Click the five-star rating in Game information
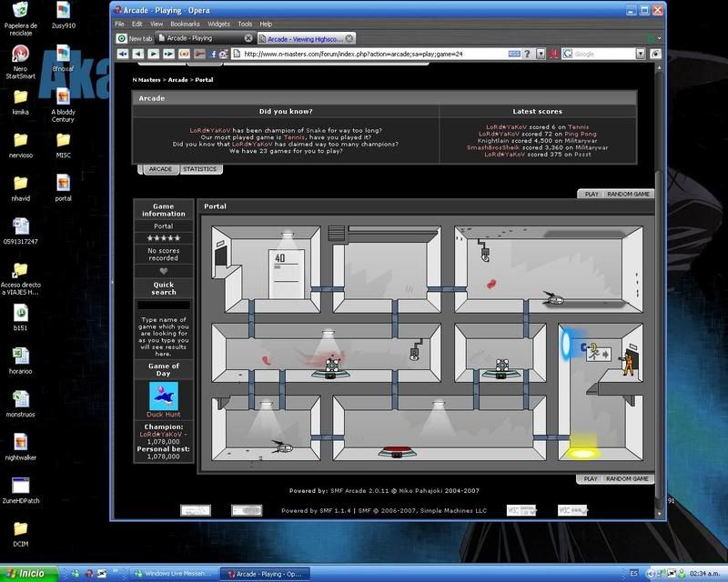The image size is (728, 582). click(164, 238)
